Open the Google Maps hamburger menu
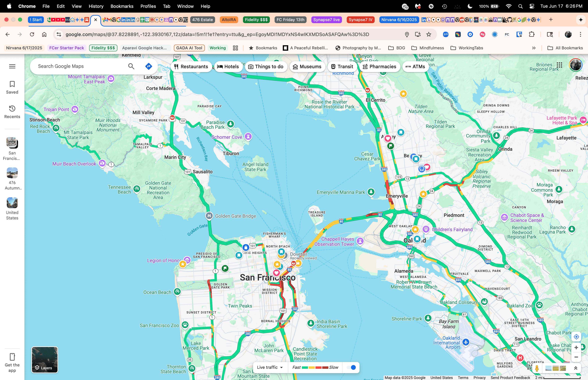The width and height of the screenshot is (588, 380). click(x=12, y=66)
